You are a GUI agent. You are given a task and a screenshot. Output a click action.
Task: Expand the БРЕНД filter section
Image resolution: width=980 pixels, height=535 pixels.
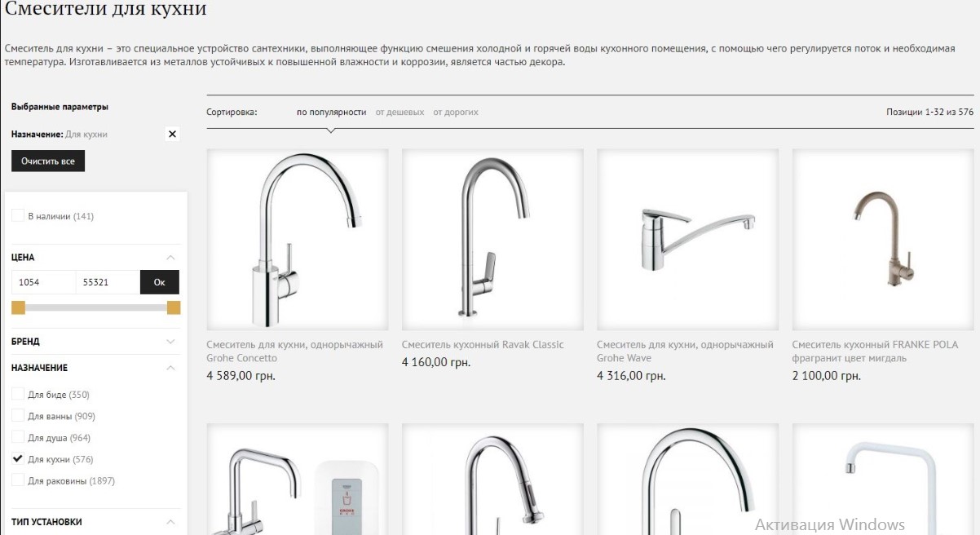[170, 342]
